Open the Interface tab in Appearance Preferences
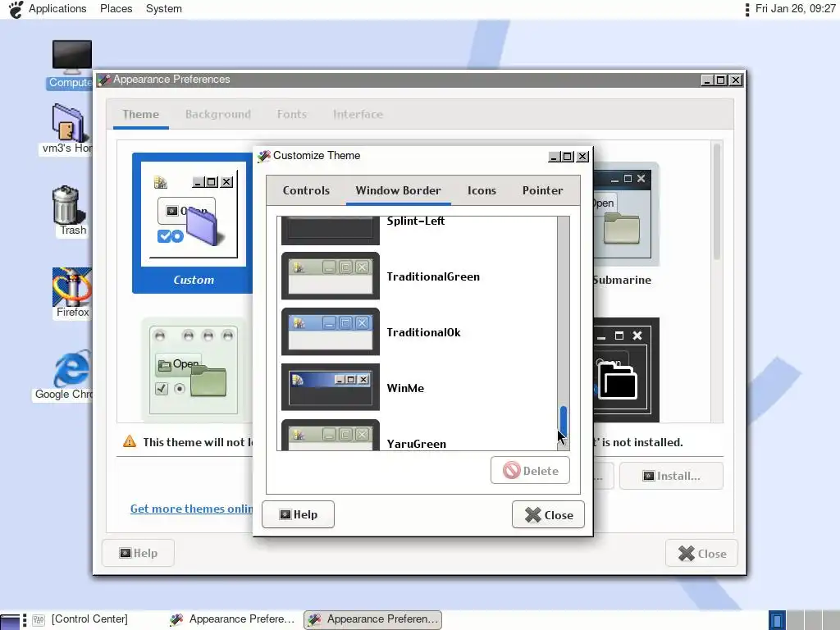This screenshot has height=630, width=840. 358,115
